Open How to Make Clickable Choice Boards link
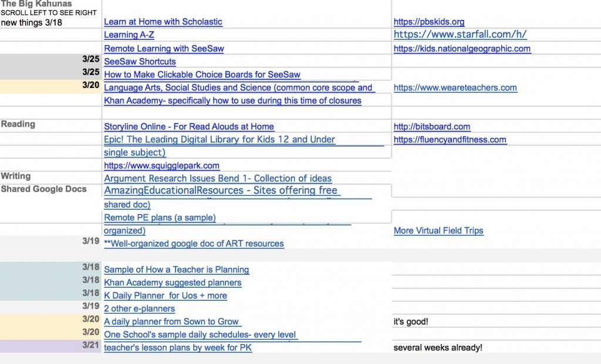 (202, 74)
